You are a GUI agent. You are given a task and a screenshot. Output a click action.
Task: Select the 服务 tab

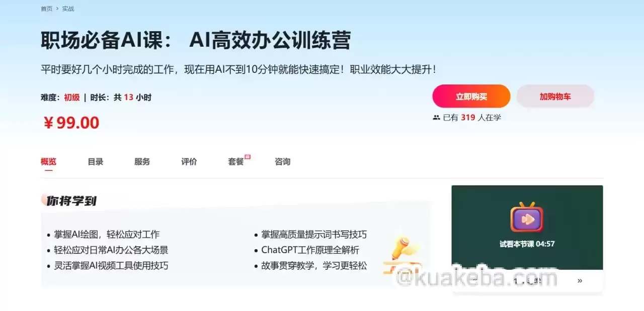point(142,162)
